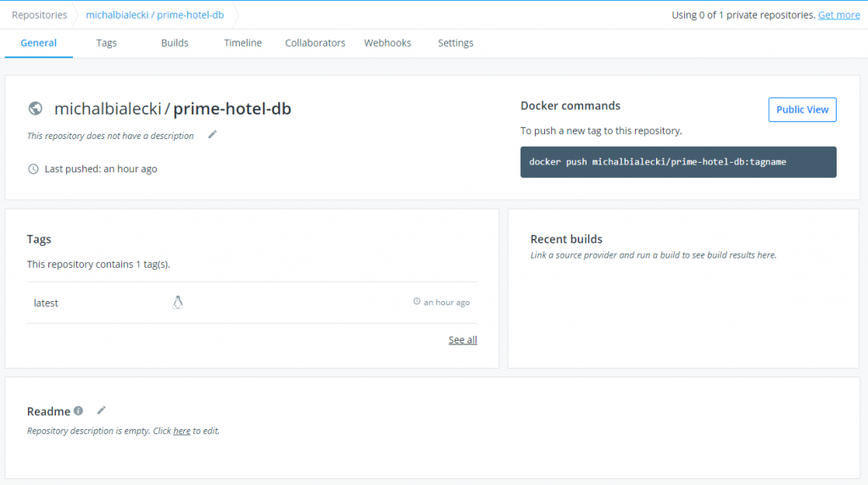Open the Timeline tab
This screenshot has width=868, height=485.
point(243,43)
